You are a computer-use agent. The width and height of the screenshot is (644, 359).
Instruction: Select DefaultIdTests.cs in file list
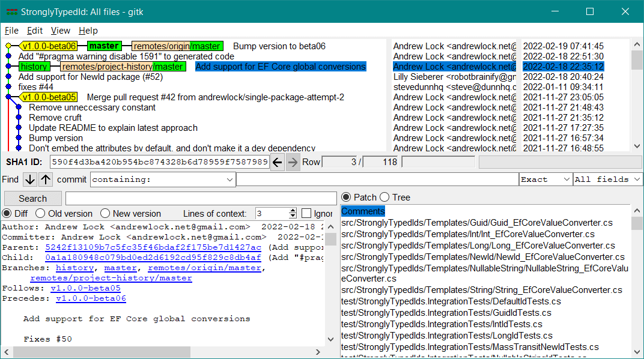tap(451, 301)
